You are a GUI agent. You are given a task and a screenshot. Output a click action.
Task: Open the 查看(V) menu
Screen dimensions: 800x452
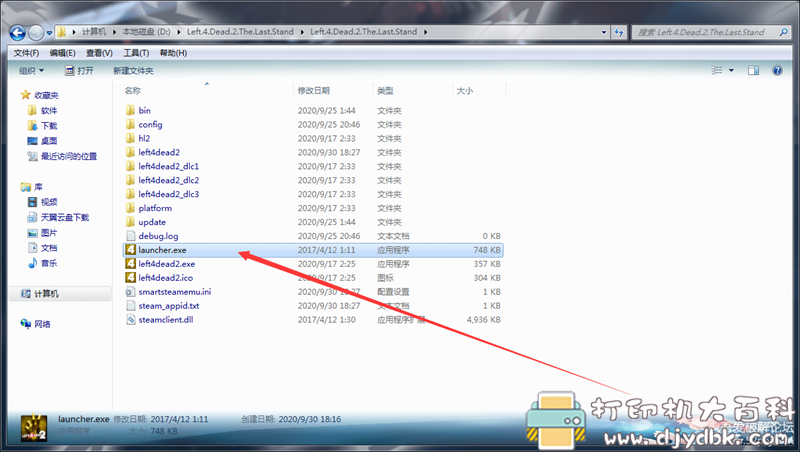99,53
